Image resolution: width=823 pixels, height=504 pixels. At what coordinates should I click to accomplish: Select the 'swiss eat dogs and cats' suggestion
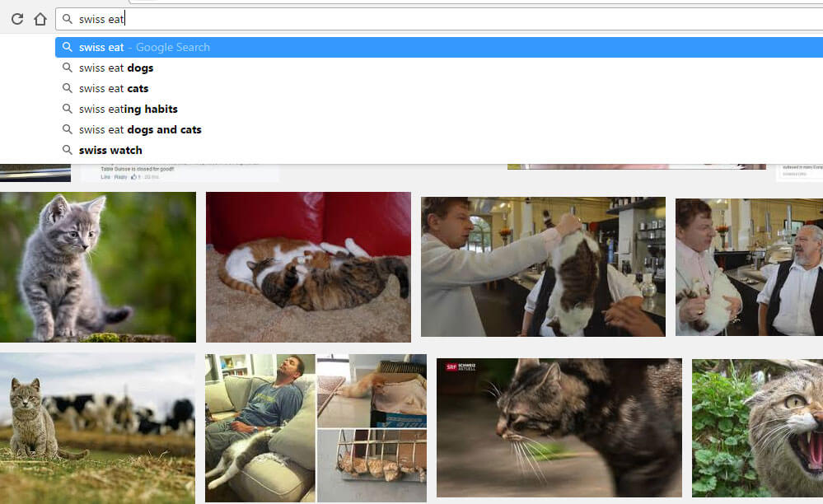pos(439,129)
